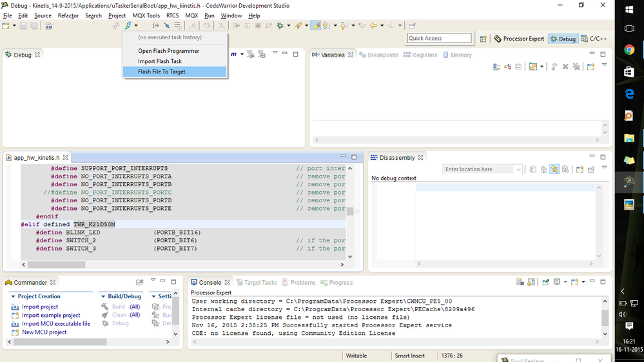644x362 pixels.
Task: Switch to the Target Tasks tab
Action: 257,282
